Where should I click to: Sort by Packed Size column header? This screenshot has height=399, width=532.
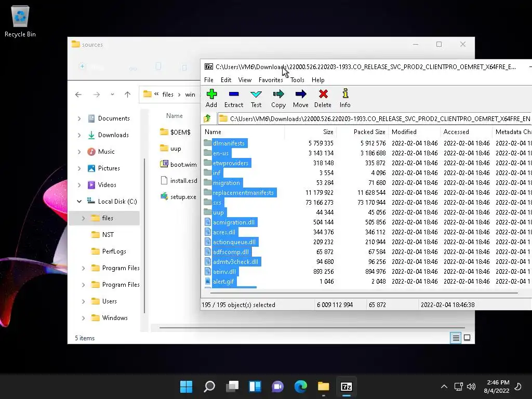(x=362, y=131)
